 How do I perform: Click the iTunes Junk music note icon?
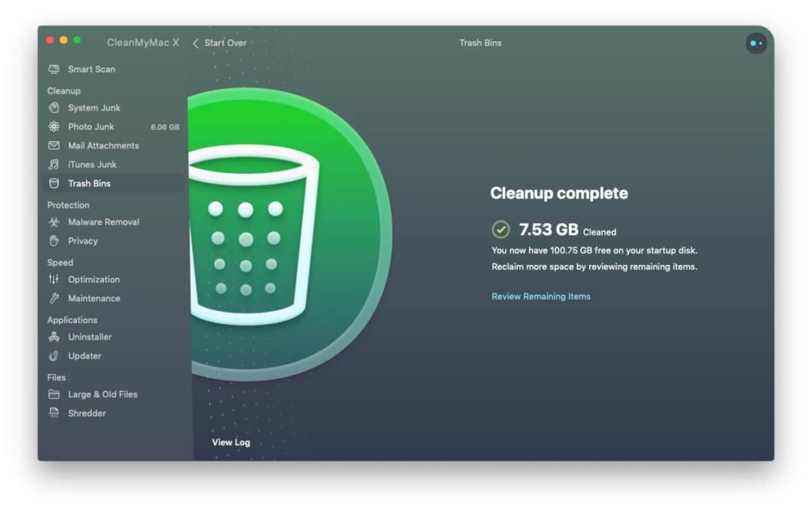(x=54, y=164)
